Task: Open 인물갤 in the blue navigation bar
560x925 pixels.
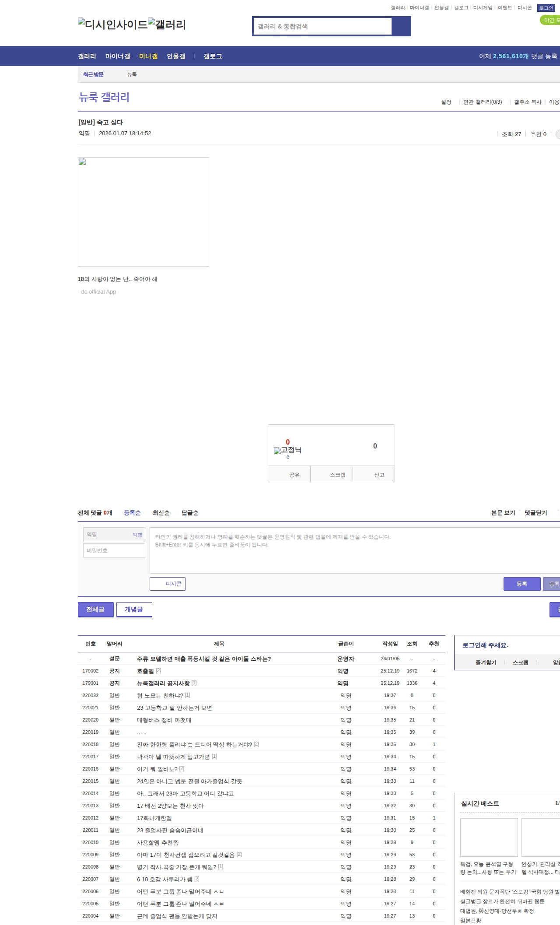Action: coord(176,56)
